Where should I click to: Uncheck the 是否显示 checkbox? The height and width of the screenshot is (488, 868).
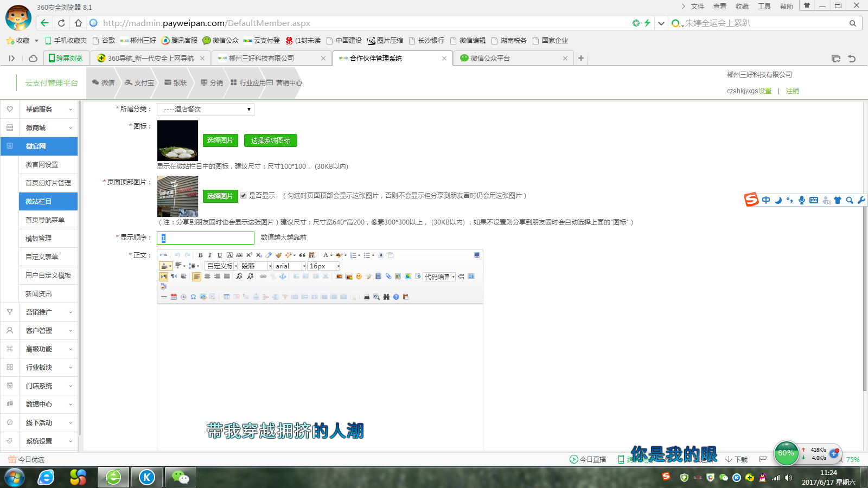pyautogui.click(x=244, y=196)
